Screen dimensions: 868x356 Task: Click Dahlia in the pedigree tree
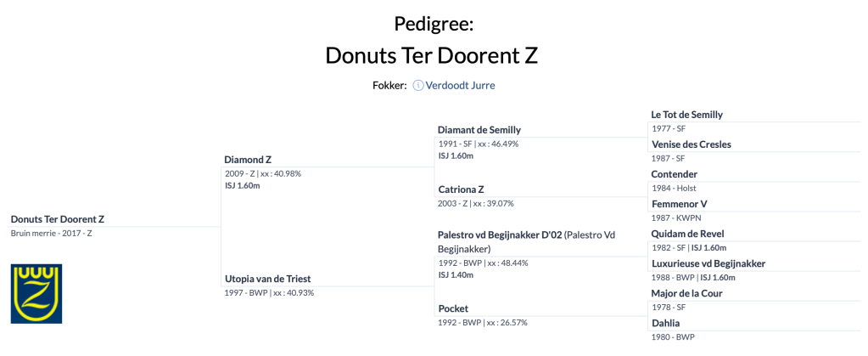665,323
